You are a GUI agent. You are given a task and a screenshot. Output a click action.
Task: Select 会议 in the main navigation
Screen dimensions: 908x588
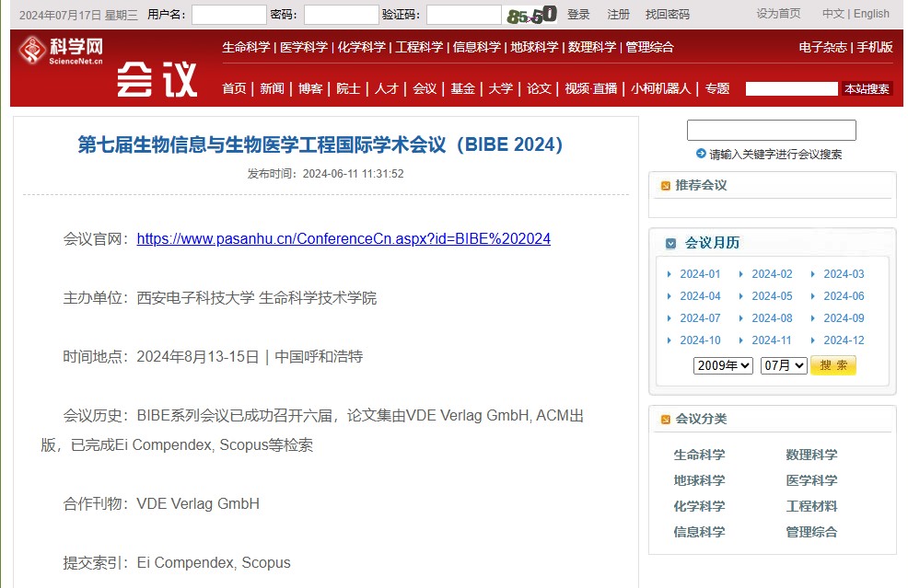click(x=425, y=88)
